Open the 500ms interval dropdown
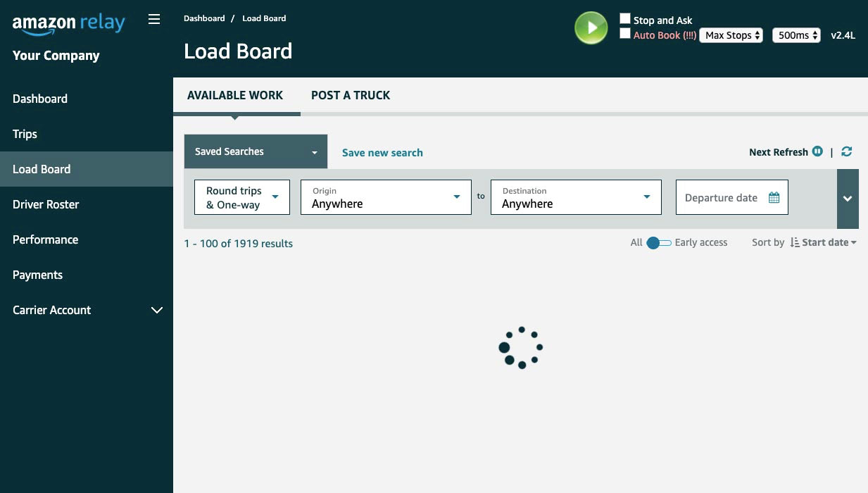The width and height of the screenshot is (868, 493). (796, 35)
